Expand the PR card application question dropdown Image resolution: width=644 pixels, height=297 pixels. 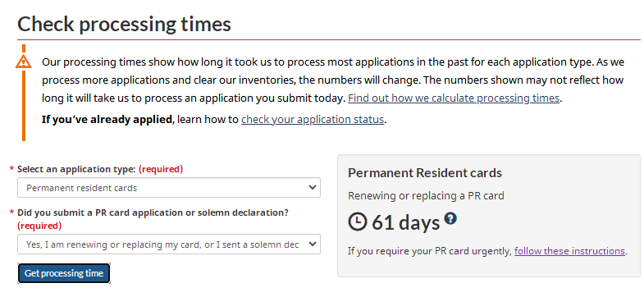pyautogui.click(x=169, y=244)
